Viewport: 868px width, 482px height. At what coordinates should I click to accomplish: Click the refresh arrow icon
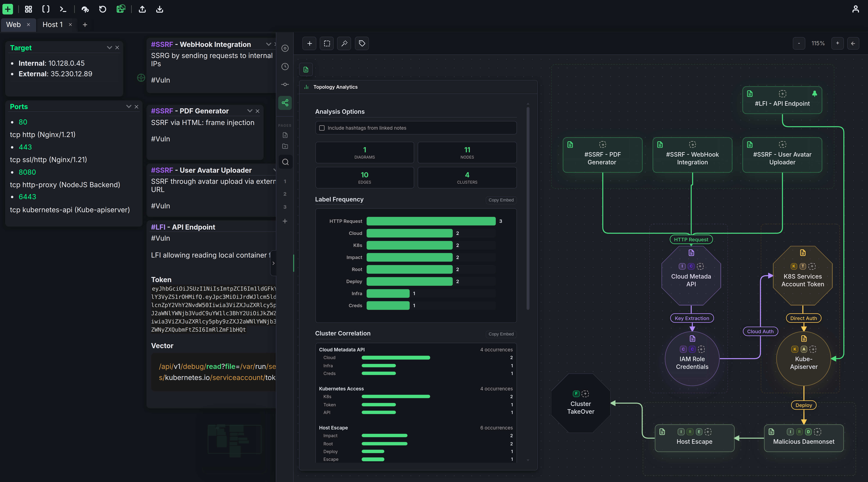(103, 9)
